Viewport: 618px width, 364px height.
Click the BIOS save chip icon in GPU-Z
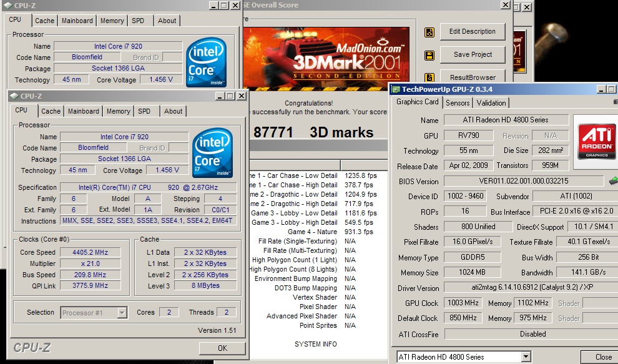pos(613,181)
